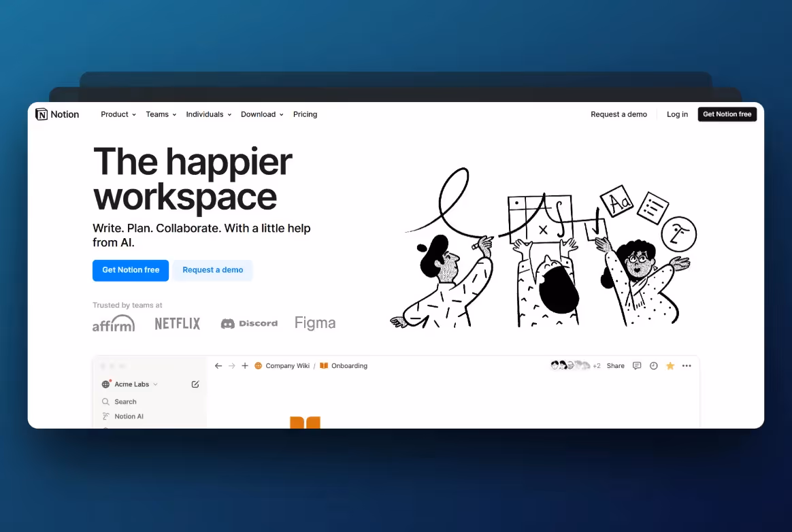Expand the Teams navigation menu
Image resolution: width=792 pixels, height=532 pixels.
(161, 114)
